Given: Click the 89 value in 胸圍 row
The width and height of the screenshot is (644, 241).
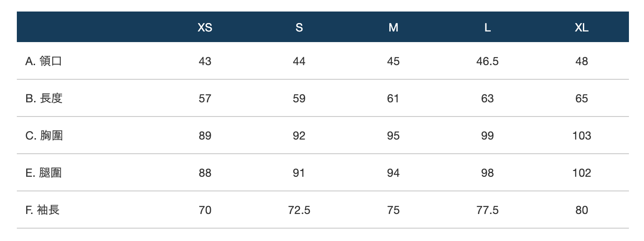Looking at the screenshot, I should point(205,136).
